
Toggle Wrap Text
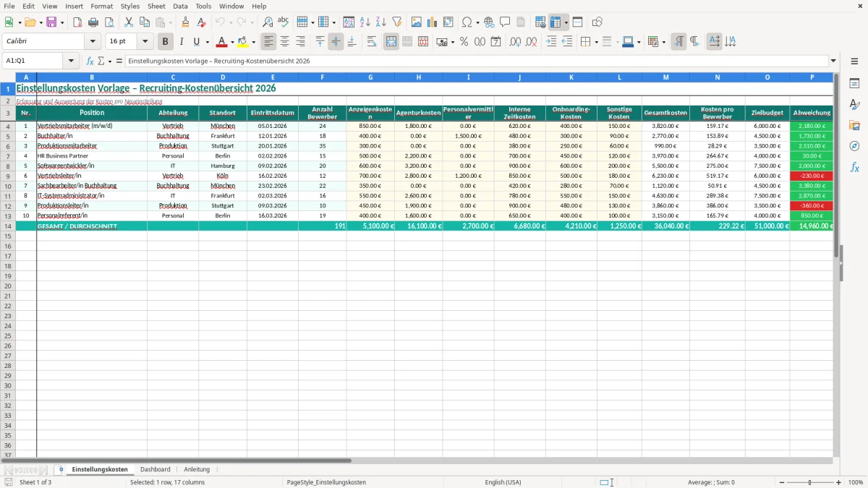click(x=372, y=42)
